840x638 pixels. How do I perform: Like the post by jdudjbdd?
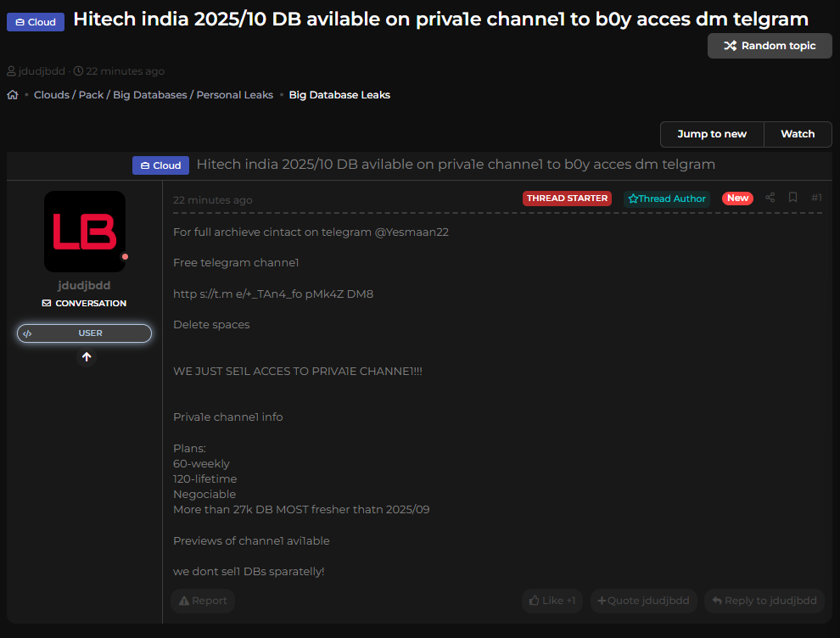pyautogui.click(x=552, y=601)
